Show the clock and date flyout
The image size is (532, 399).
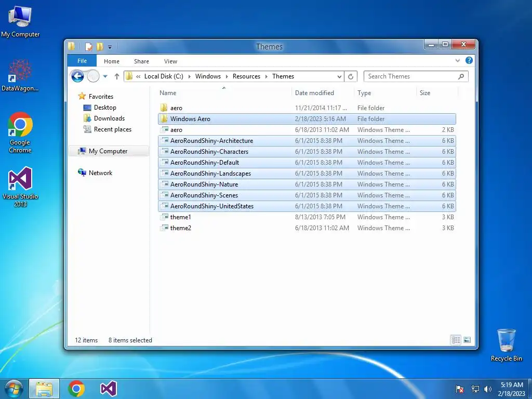tap(512, 389)
